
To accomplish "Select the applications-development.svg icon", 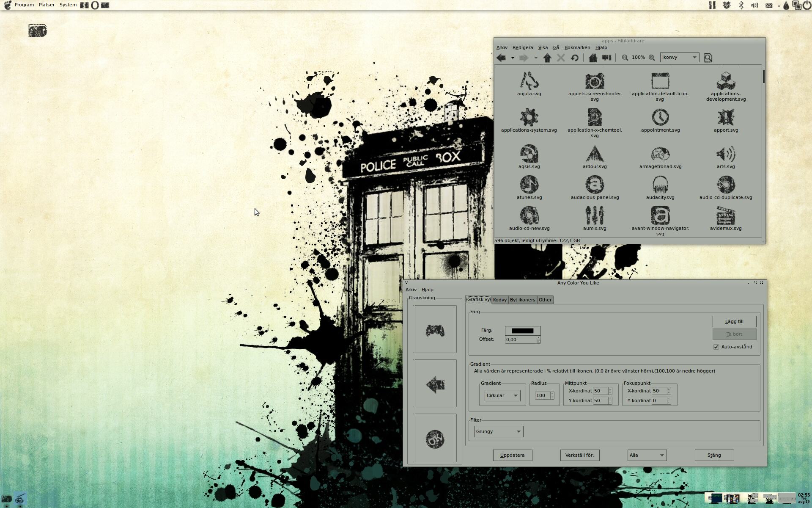I will 726,80.
